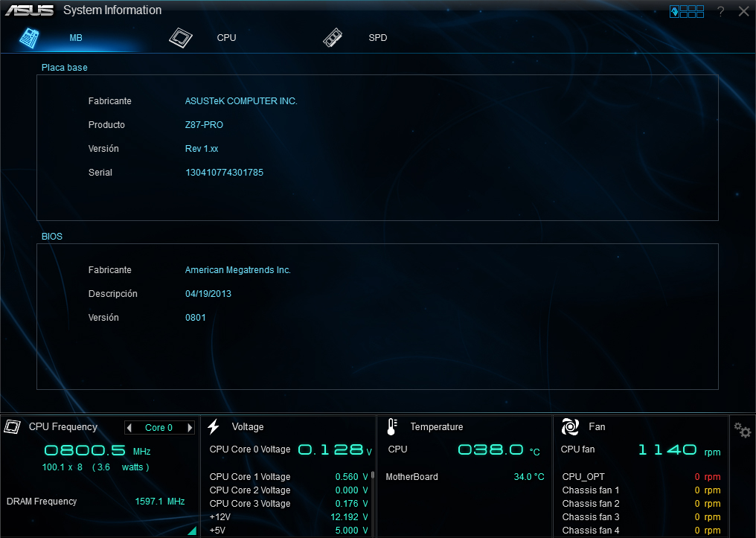Close the System Information window
This screenshot has height=538, width=756.
point(744,11)
